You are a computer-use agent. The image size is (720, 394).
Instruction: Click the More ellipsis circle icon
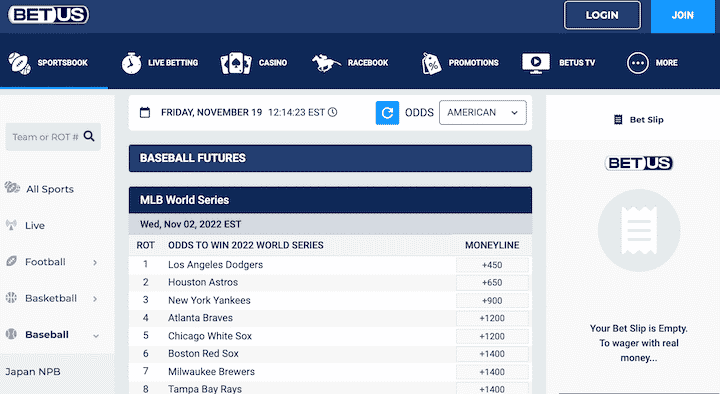(x=637, y=63)
